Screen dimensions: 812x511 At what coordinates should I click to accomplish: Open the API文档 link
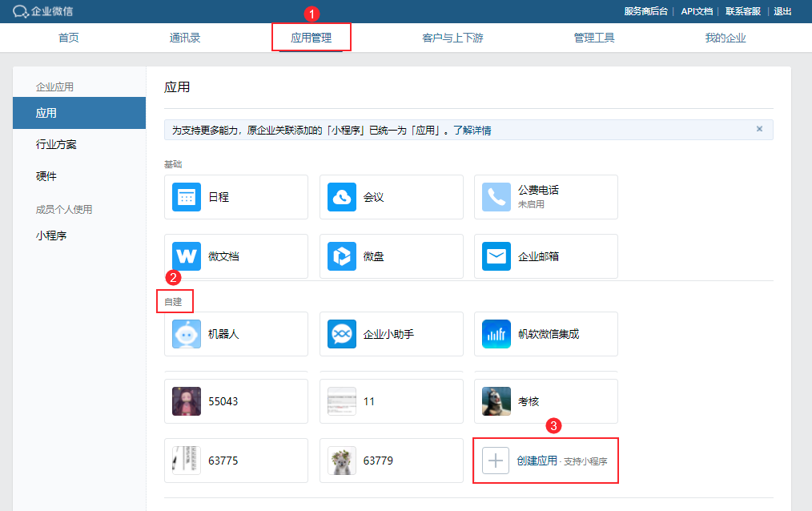[697, 11]
